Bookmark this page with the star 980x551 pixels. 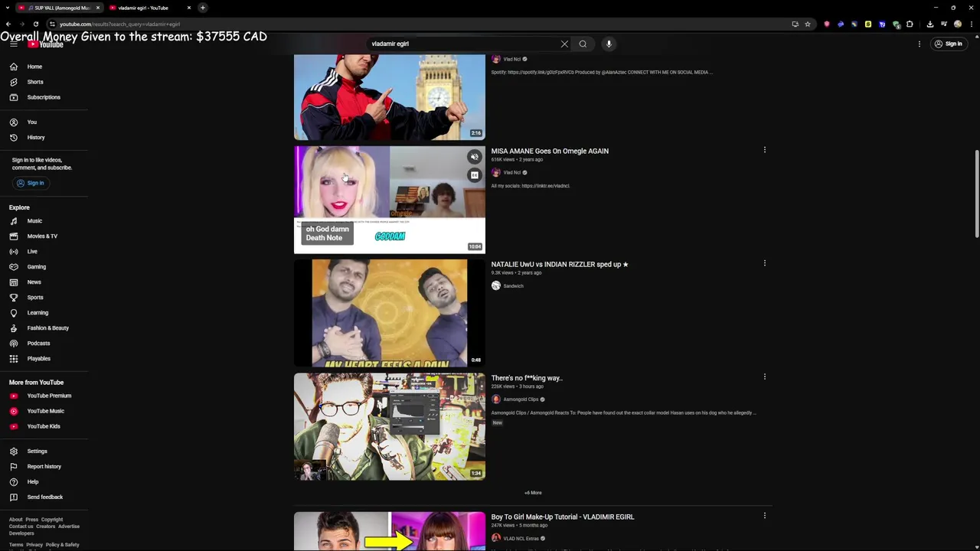coord(808,24)
